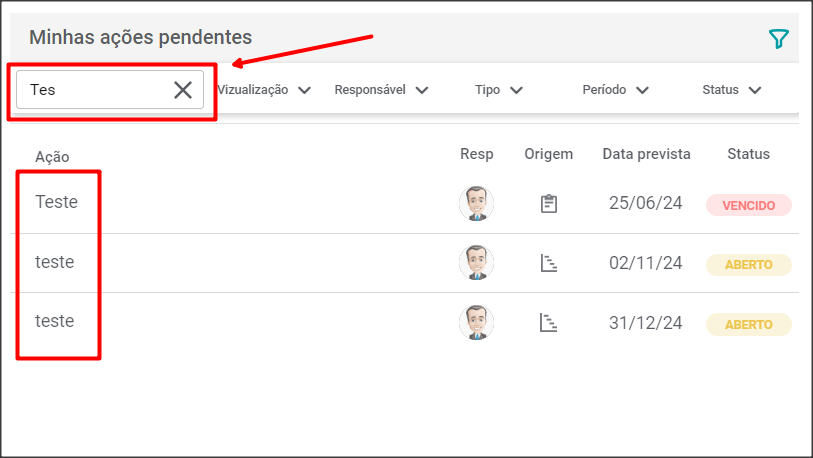The width and height of the screenshot is (813, 458).
Task: Open the "Teste" action due 25/06/24
Action: [x=56, y=202]
